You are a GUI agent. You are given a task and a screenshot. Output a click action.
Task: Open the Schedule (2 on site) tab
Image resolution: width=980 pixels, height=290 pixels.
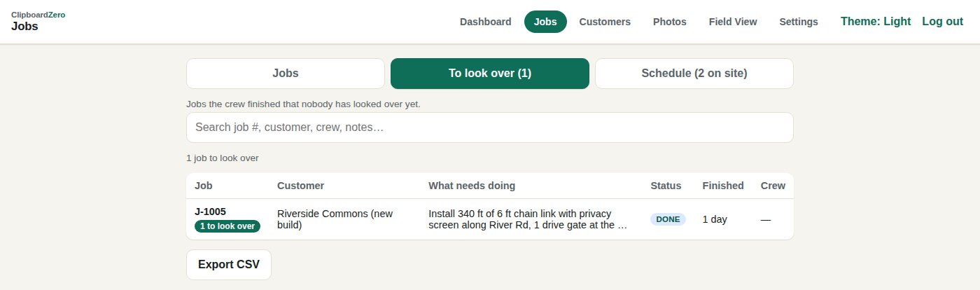point(694,74)
